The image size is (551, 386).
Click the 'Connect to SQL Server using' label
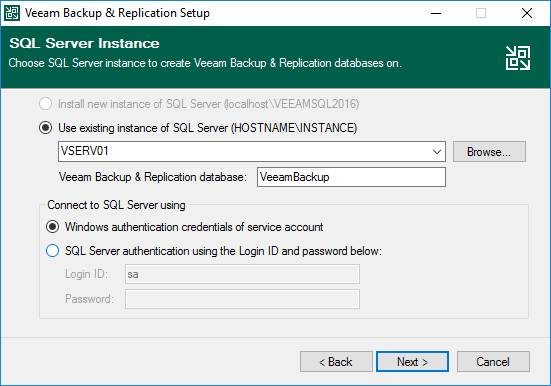(116, 205)
